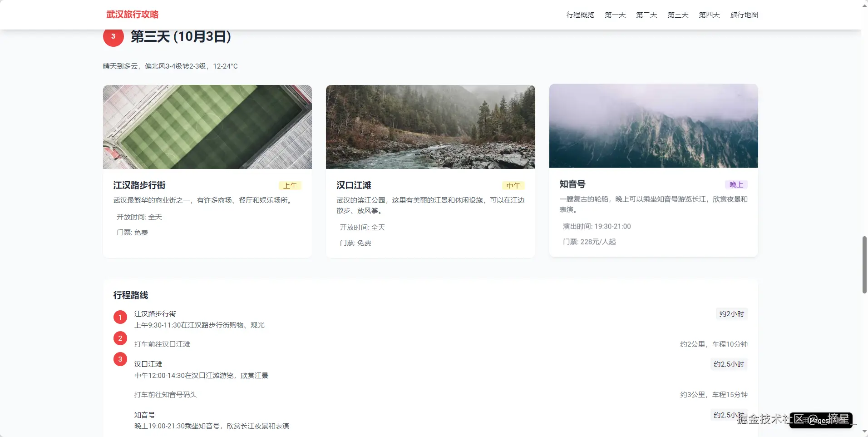Open the 江汉路步行街 stadium photo
The image size is (868, 437).
[x=207, y=127]
